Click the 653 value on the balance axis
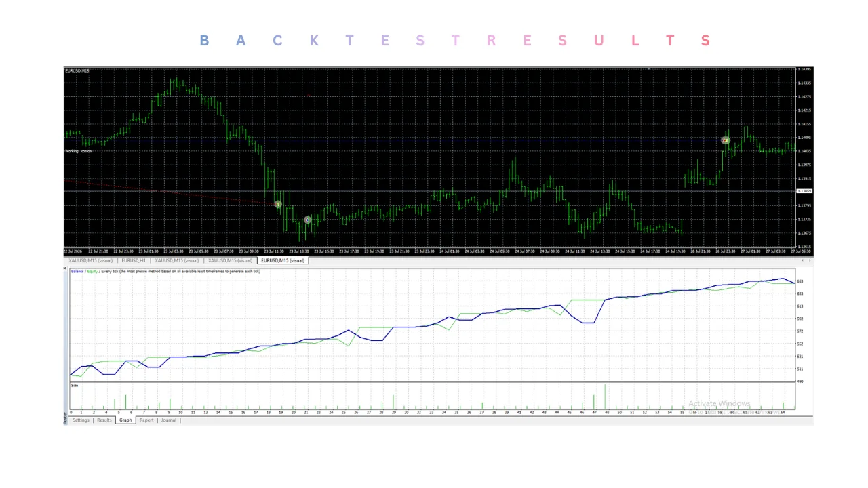 click(x=800, y=281)
